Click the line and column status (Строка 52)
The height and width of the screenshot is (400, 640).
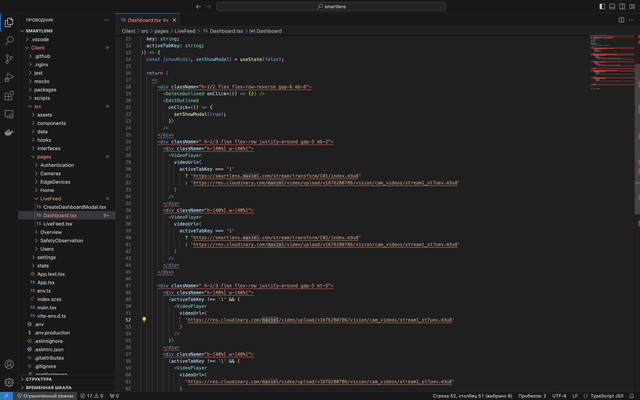tap(472, 396)
